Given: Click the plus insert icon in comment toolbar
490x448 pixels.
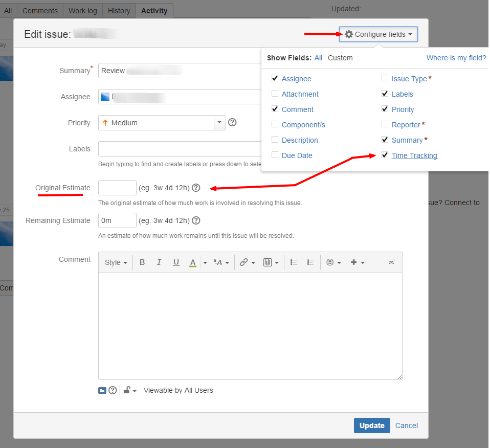Looking at the screenshot, I should [x=355, y=262].
